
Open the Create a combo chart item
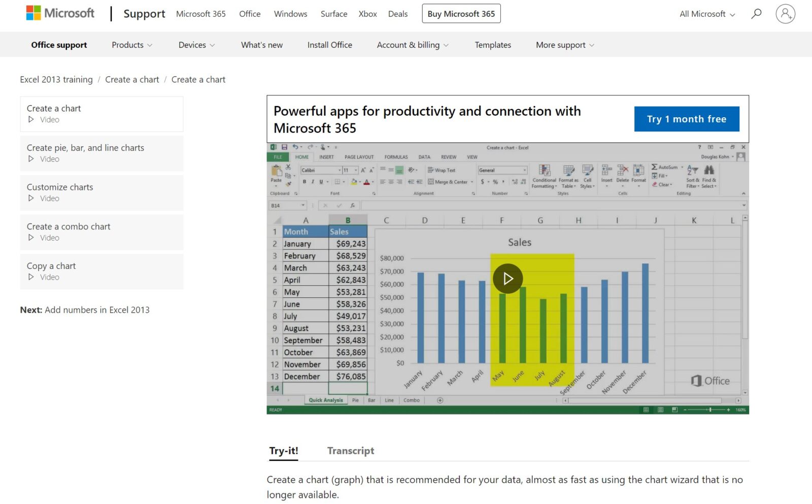tap(101, 232)
